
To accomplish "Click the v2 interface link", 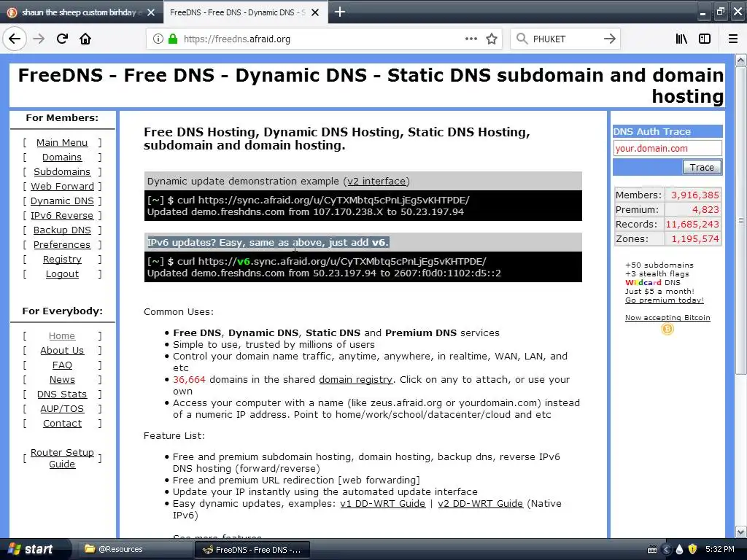I will point(376,181).
